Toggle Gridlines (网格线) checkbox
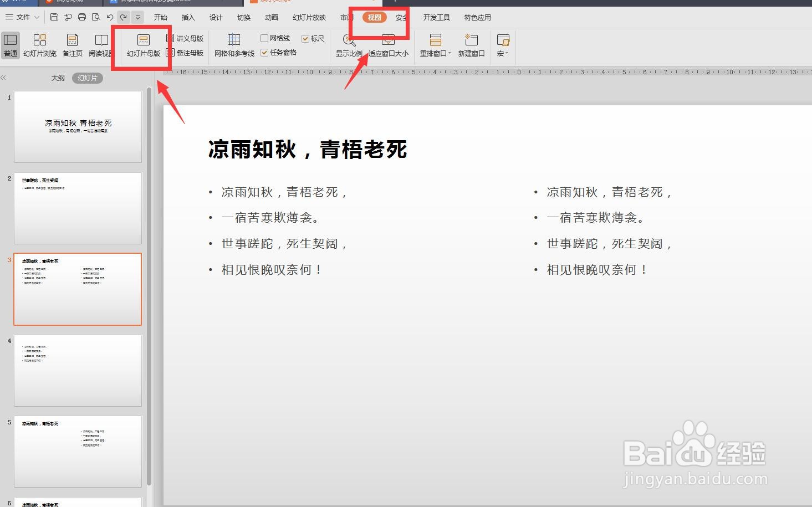Image resolution: width=812 pixels, height=507 pixels. coord(275,38)
